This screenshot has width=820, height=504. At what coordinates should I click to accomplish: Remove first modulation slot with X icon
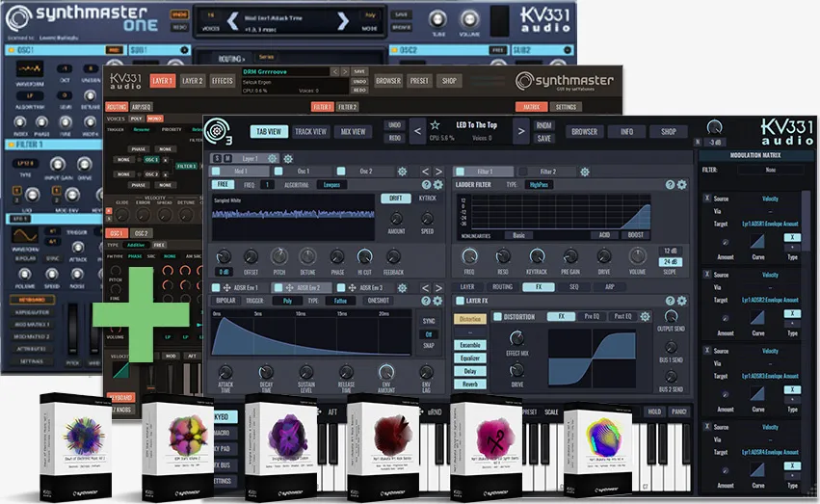[x=707, y=199]
